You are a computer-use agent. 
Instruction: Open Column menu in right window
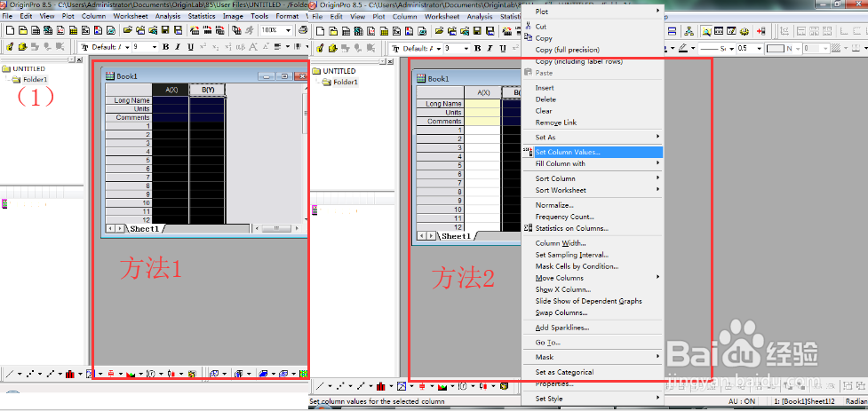coord(404,17)
